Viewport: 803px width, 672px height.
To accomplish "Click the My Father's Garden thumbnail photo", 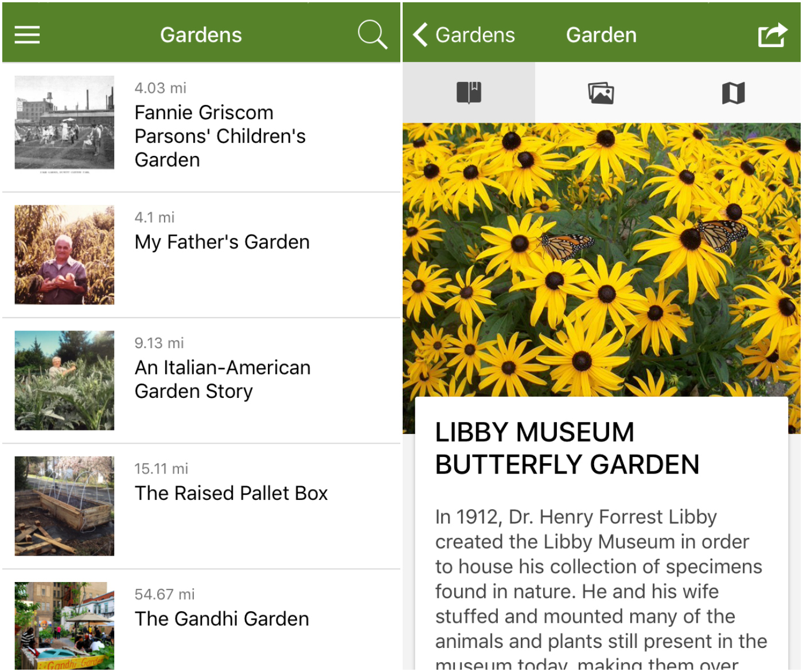I will (x=64, y=255).
